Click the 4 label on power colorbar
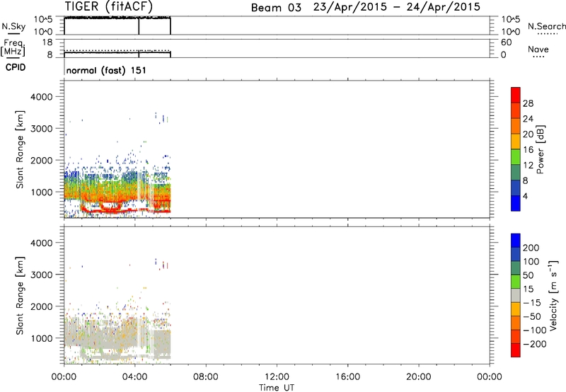This screenshot has height=392, width=566. click(x=525, y=196)
